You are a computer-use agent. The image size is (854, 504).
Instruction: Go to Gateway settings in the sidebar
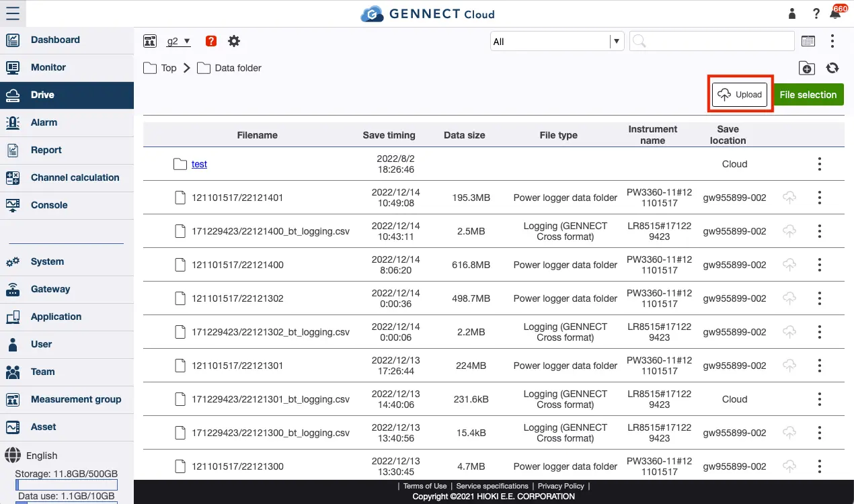point(67,289)
